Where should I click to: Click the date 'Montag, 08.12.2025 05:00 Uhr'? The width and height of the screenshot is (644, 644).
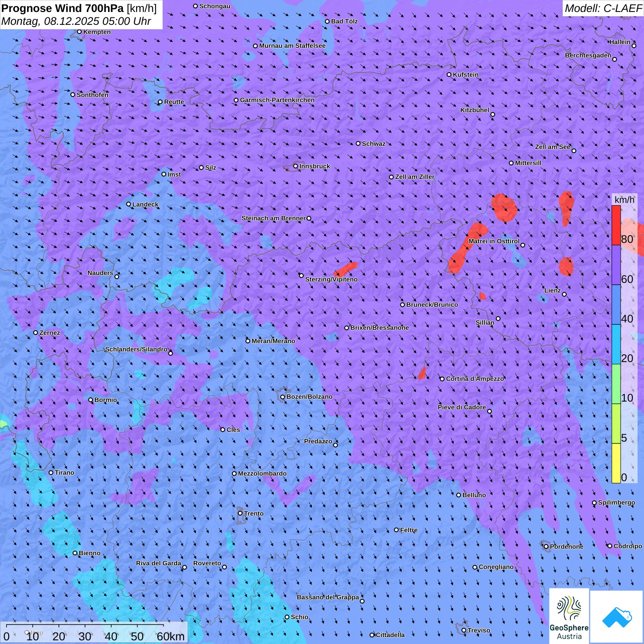coord(76,21)
